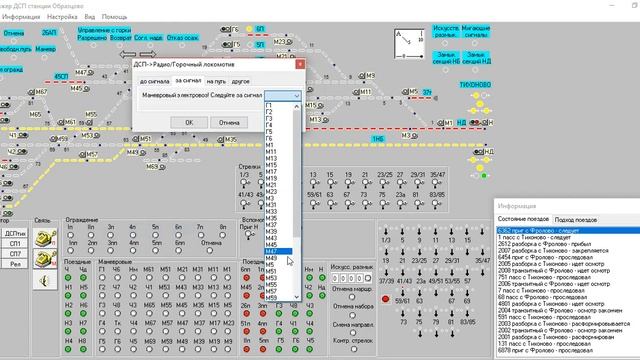
Task: Click the dropdown list scroll-up arrow
Action: [297, 107]
